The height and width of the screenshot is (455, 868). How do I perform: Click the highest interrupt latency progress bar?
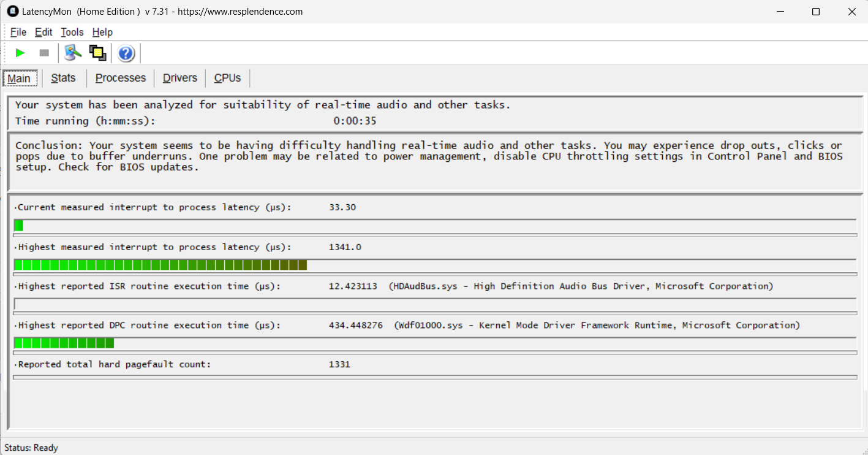(x=435, y=265)
